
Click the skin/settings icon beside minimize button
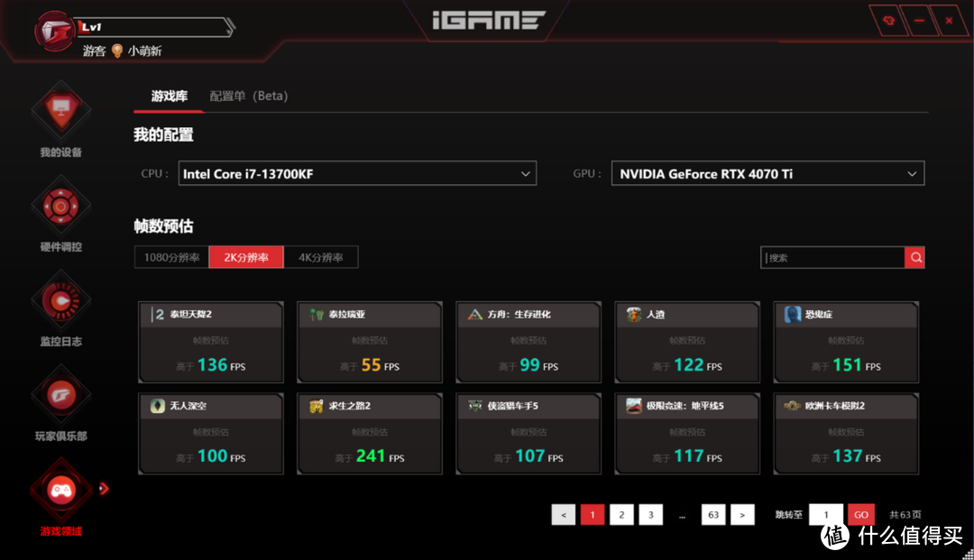tap(889, 21)
